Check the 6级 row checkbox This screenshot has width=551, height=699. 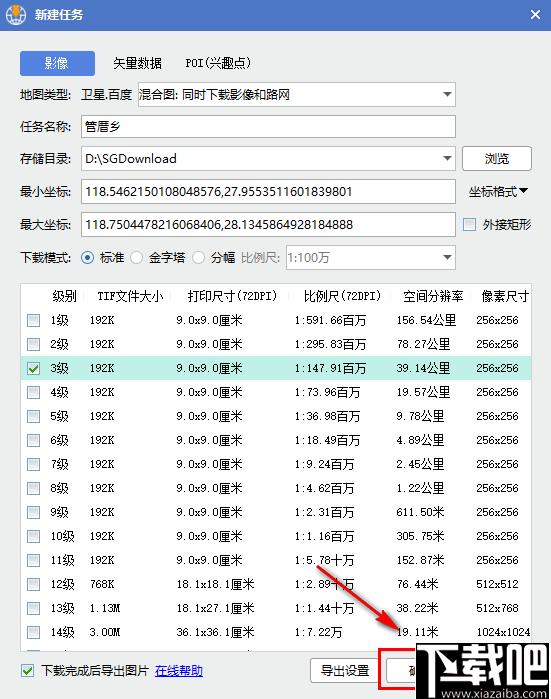coord(33,440)
